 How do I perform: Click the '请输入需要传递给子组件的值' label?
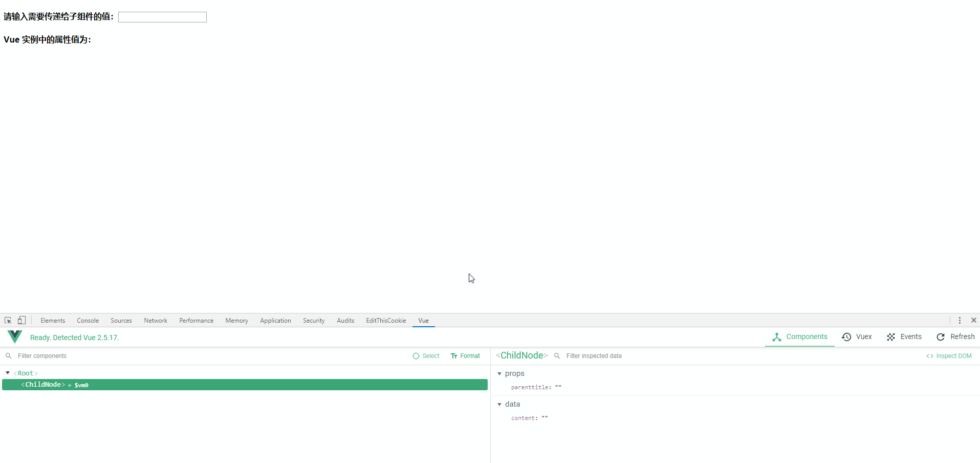coord(59,17)
